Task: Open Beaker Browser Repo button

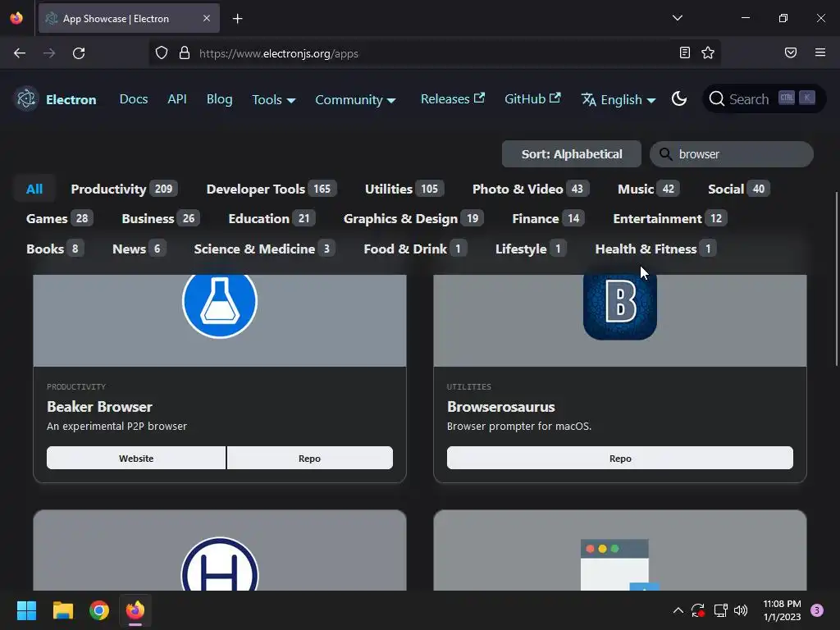Action: coord(309,458)
